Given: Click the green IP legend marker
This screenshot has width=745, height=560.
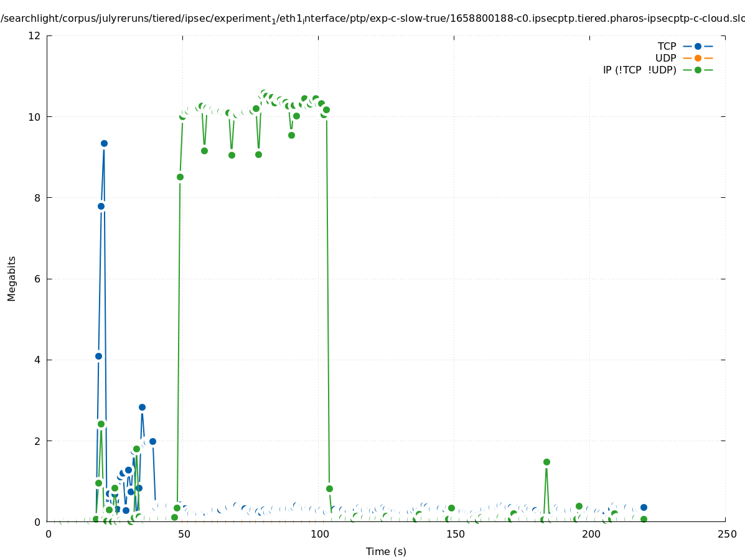Looking at the screenshot, I should (x=698, y=70).
